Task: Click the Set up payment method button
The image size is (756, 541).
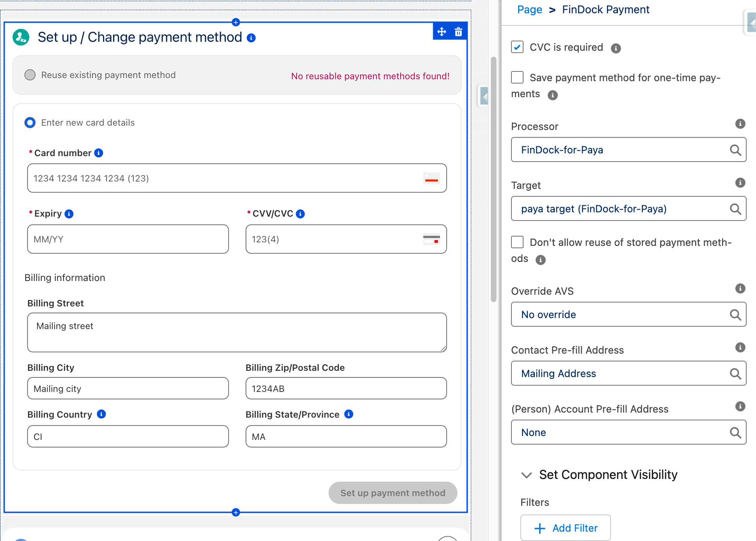Action: (x=392, y=493)
